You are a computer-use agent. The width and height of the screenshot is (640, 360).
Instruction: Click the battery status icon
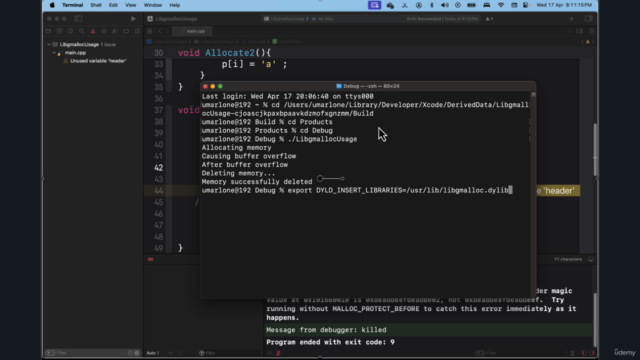pos(471,5)
